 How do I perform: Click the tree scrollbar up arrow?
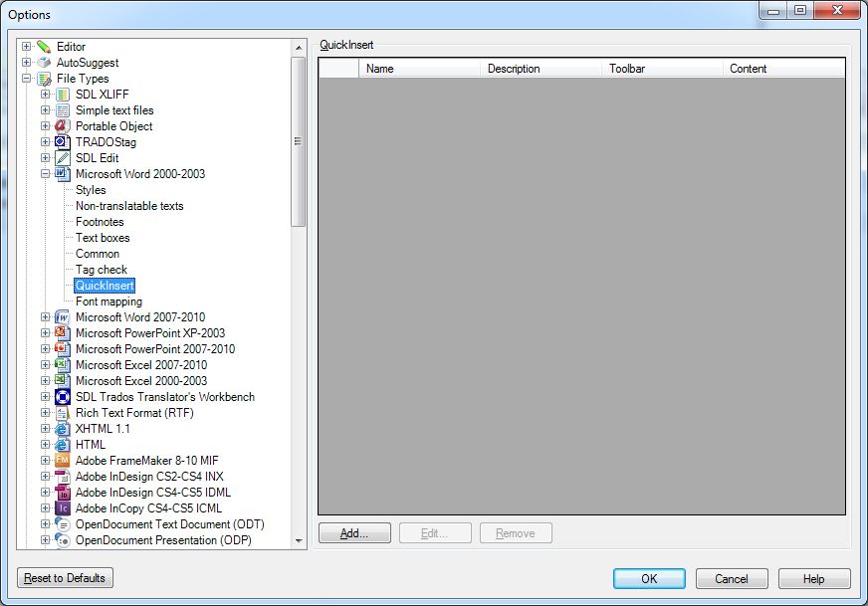pos(299,48)
